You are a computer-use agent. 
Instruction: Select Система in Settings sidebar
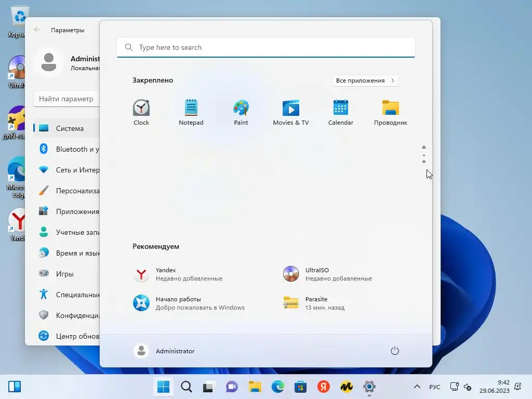tap(66, 128)
